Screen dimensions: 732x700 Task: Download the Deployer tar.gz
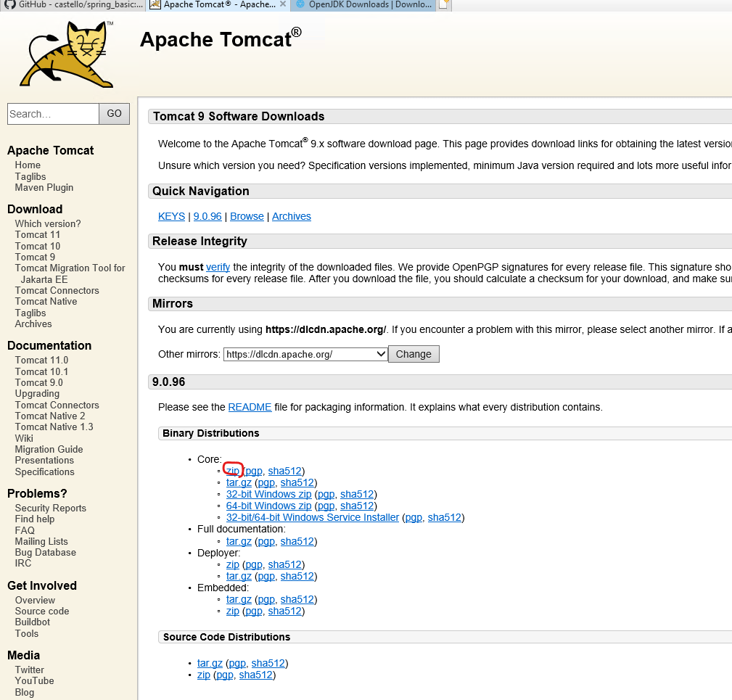coord(239,577)
